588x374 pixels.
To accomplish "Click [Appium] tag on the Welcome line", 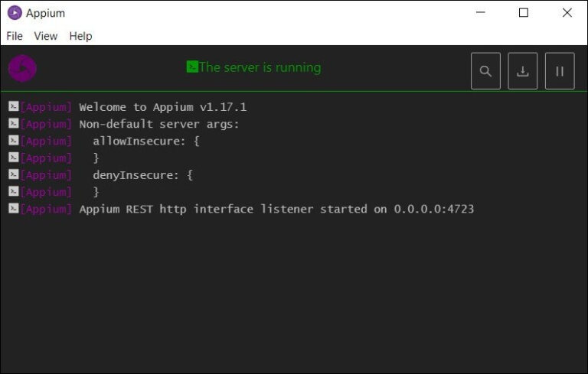I will coord(46,107).
